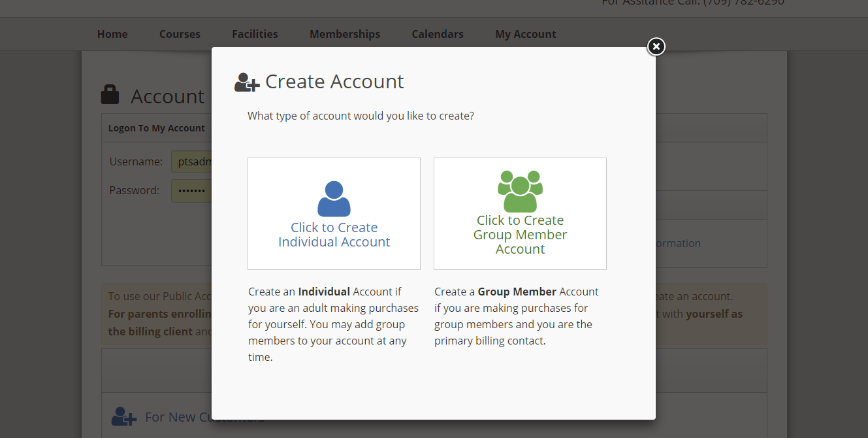
Task: Click the blue 'billing' word in group description
Action: coord(490,341)
